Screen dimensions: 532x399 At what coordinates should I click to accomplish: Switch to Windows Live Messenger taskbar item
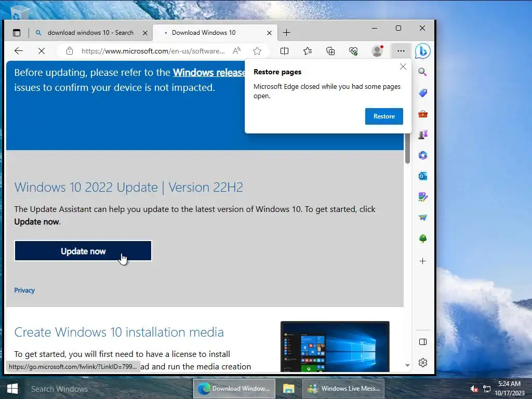343,389
